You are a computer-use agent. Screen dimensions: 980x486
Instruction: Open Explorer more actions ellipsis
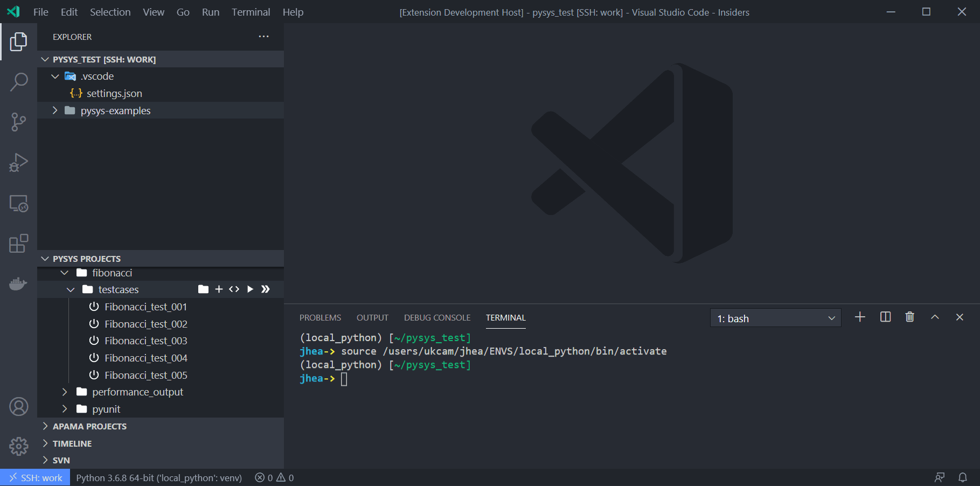point(263,37)
